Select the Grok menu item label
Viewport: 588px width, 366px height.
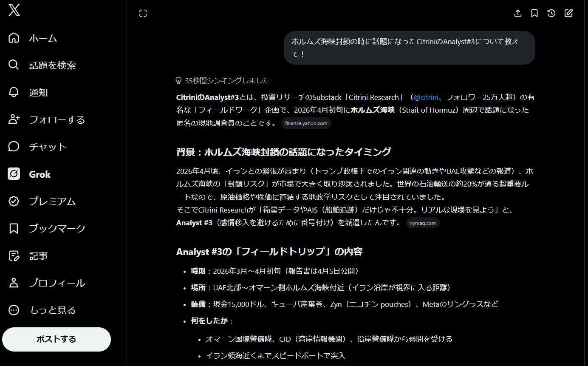tap(40, 174)
